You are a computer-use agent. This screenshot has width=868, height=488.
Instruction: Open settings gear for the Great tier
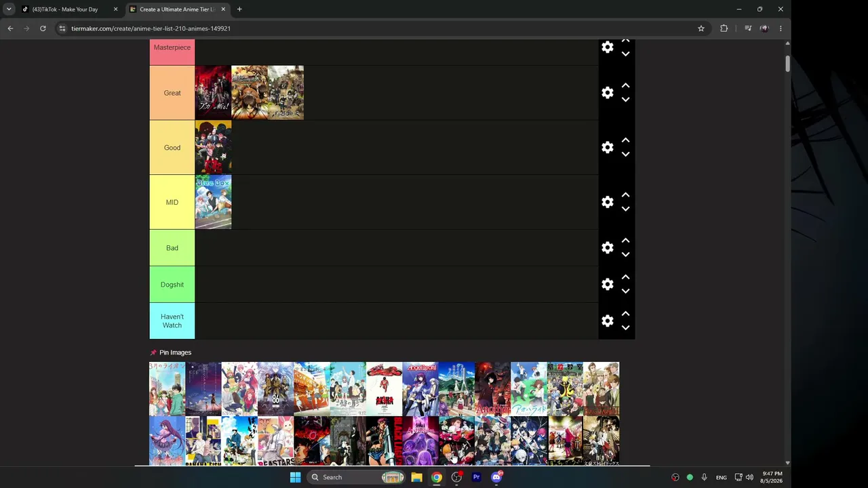(608, 93)
